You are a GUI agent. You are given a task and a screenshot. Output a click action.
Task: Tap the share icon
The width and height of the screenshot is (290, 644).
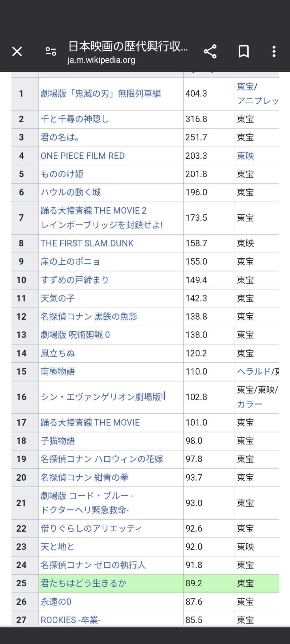210,52
